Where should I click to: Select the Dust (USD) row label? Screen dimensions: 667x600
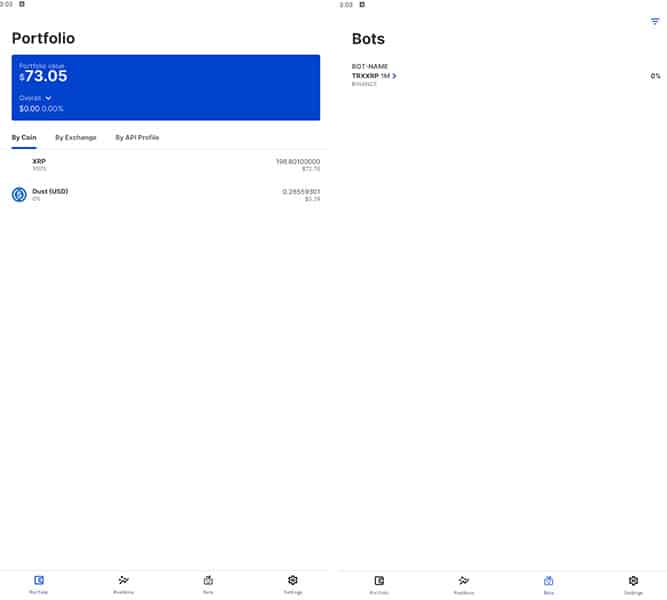50,191
